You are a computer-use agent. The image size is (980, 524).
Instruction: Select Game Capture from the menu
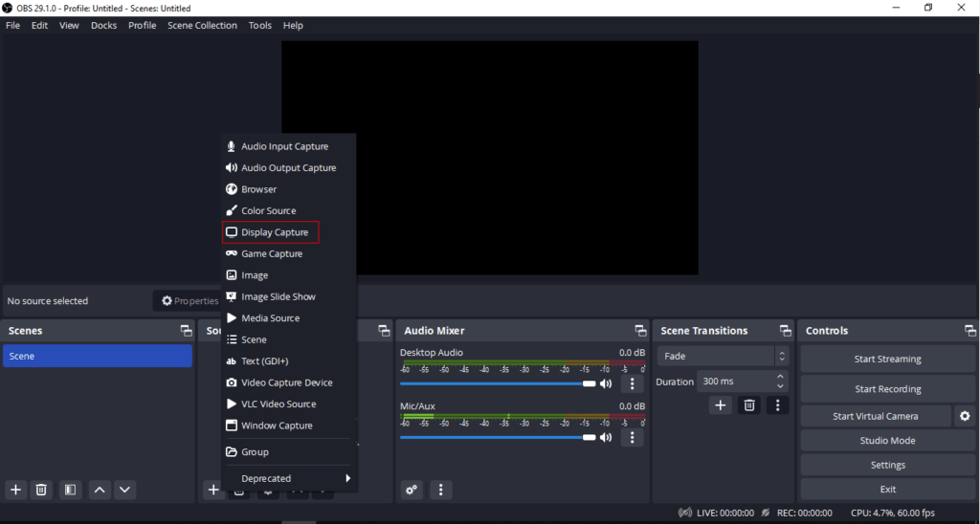click(289, 253)
